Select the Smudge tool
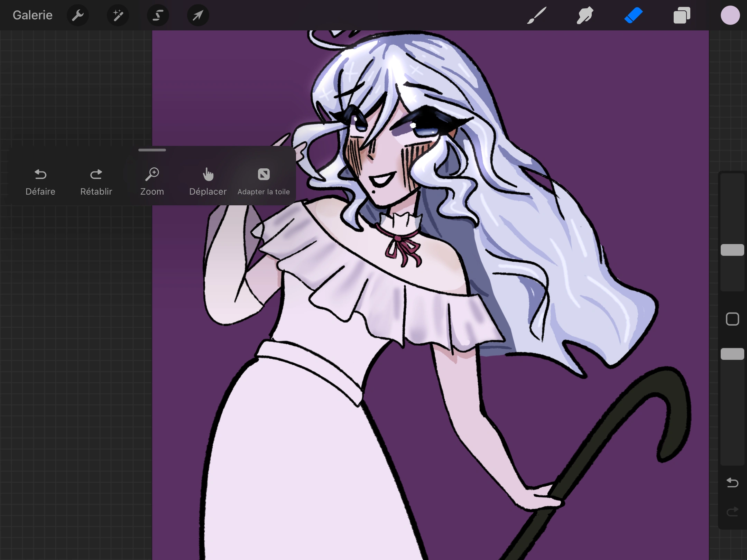This screenshot has width=747, height=560. 584,15
